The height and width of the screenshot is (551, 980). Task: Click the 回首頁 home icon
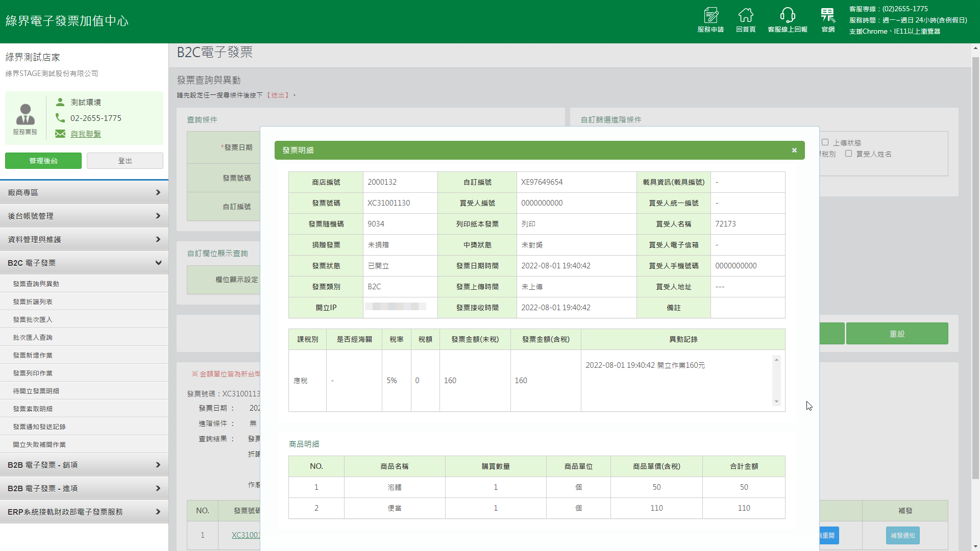click(746, 15)
